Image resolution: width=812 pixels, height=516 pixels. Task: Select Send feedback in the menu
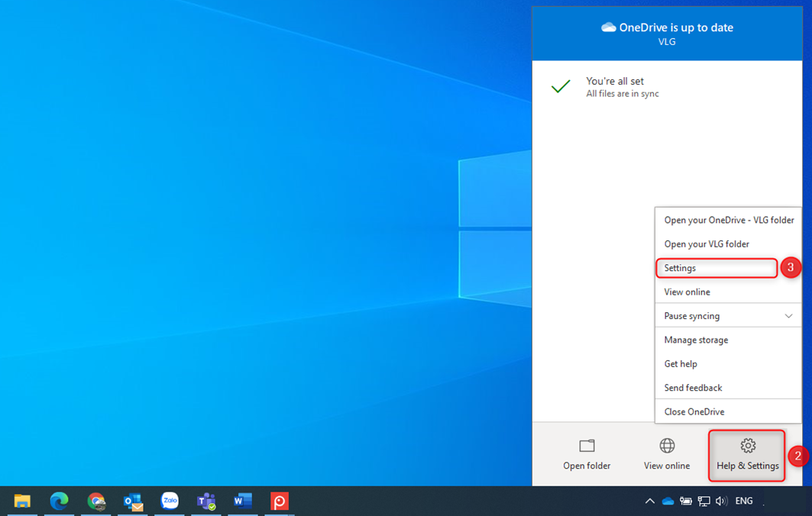(728, 388)
